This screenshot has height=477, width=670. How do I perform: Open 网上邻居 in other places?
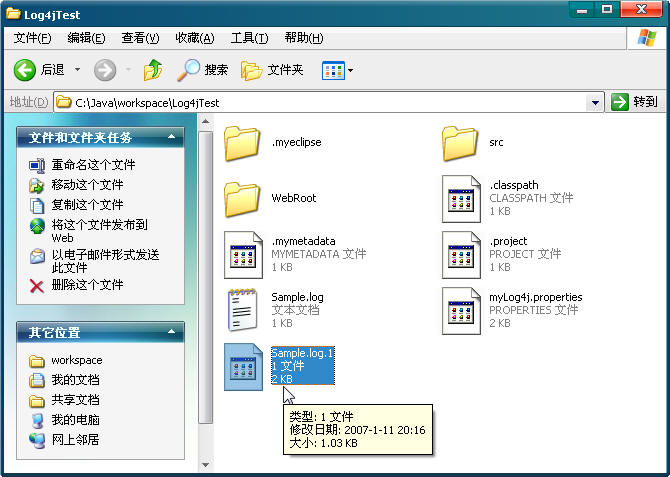pos(75,439)
